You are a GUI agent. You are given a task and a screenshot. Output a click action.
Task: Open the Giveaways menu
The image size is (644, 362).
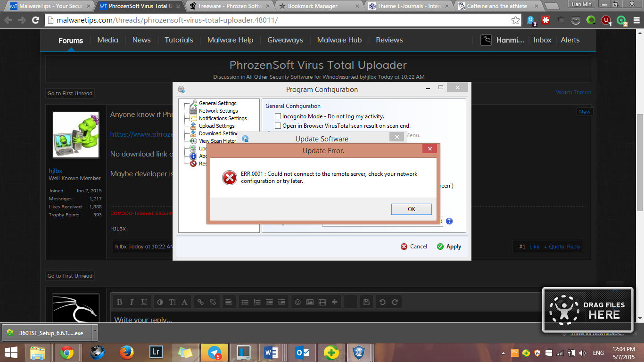(x=285, y=40)
